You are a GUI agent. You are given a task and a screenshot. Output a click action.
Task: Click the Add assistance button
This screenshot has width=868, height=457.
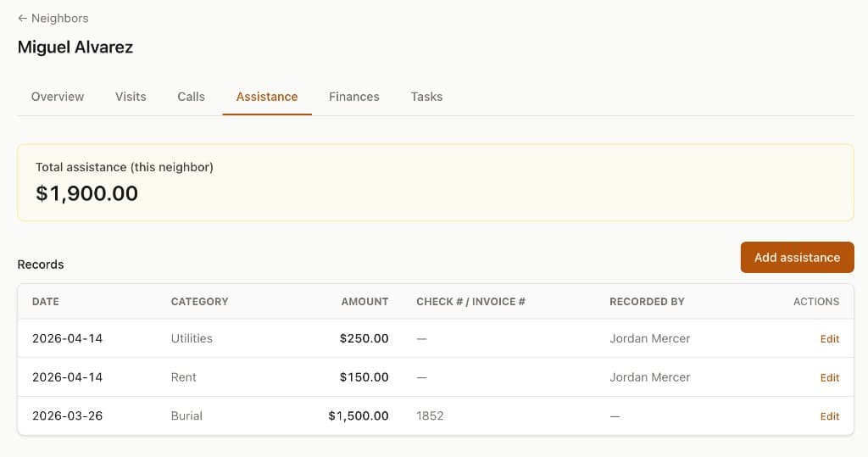coord(797,257)
